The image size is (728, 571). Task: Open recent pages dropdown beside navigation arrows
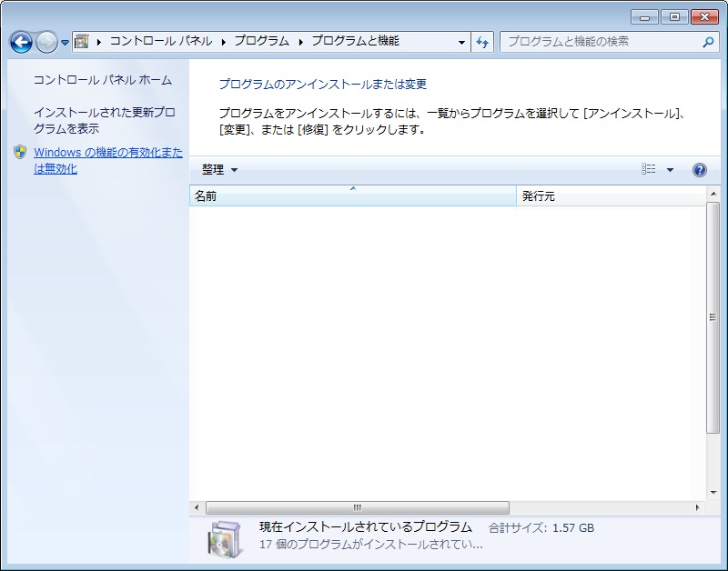point(65,43)
